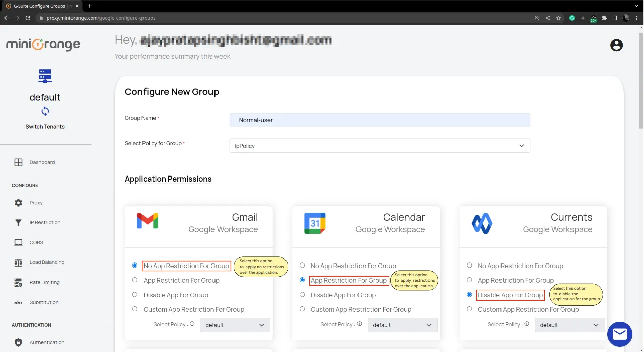Click Calendar Select Policy info icon
The height and width of the screenshot is (352, 644).
360,324
